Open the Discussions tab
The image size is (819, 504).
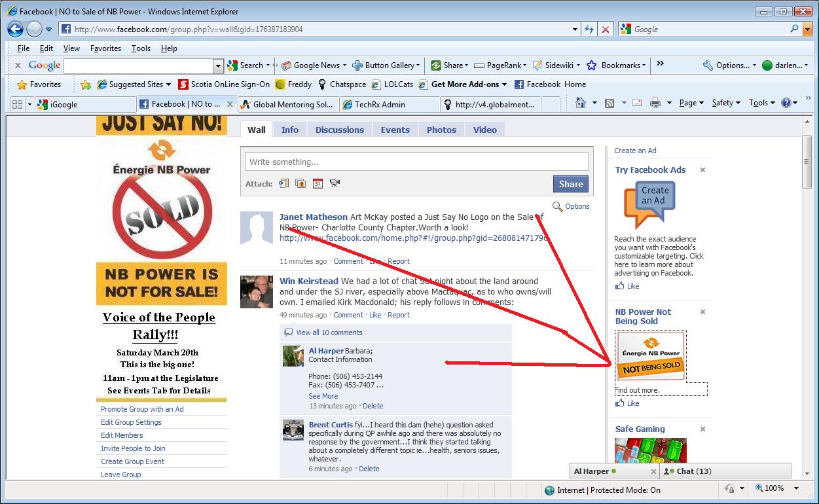[x=340, y=130]
